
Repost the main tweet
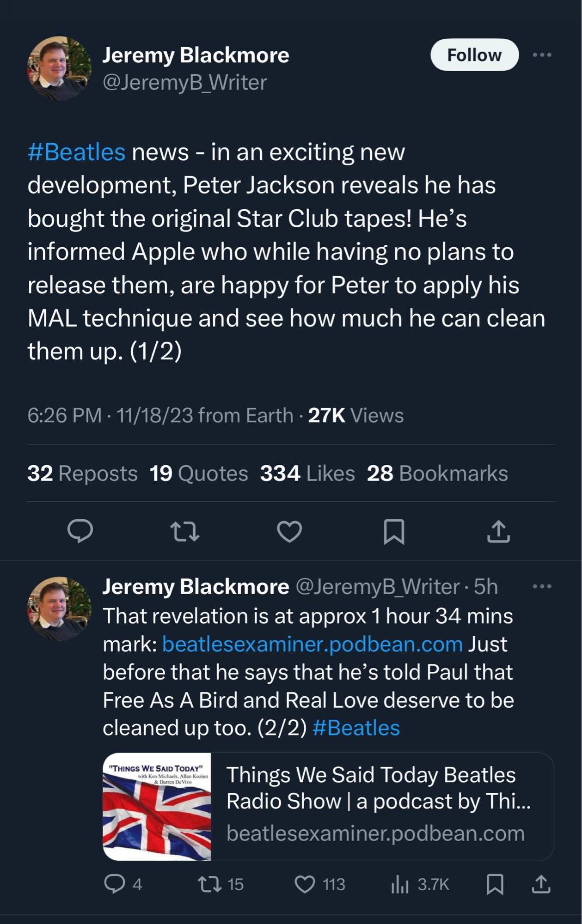coord(185,531)
